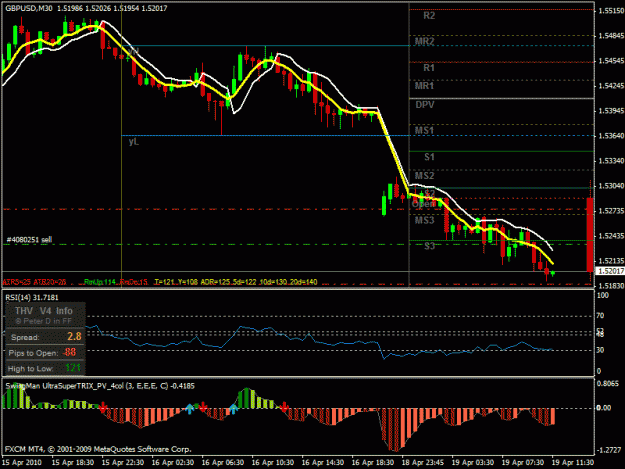Image resolution: width=625 pixels, height=469 pixels.
Task: Select the DPV daily pivot label
Action: 425,105
